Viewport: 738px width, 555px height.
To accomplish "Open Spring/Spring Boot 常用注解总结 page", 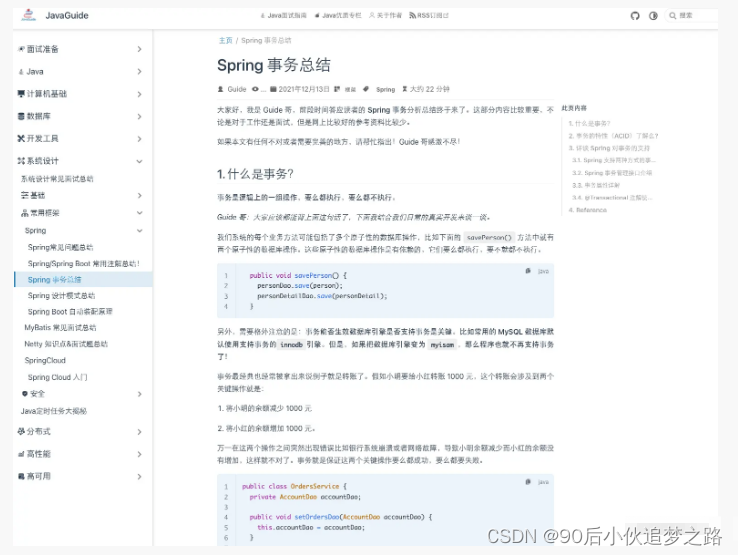I will click(83, 264).
